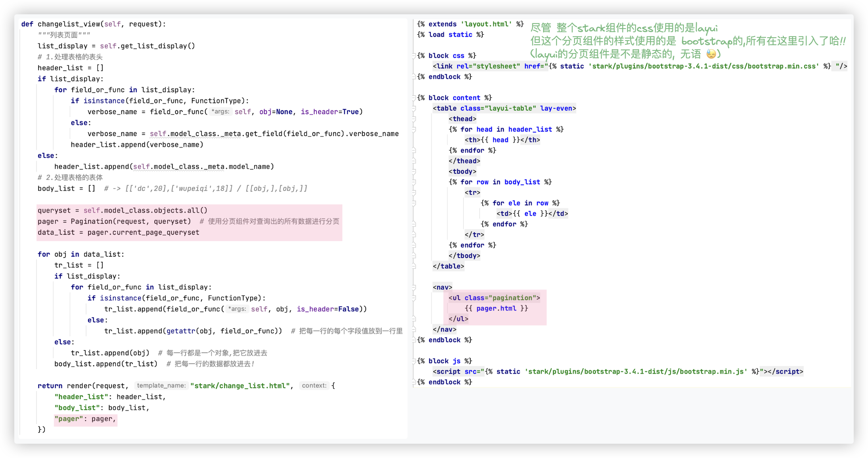Screen dimensions: 868x458
Task: Collapse the ul pagination block marker
Action: click(414, 298)
